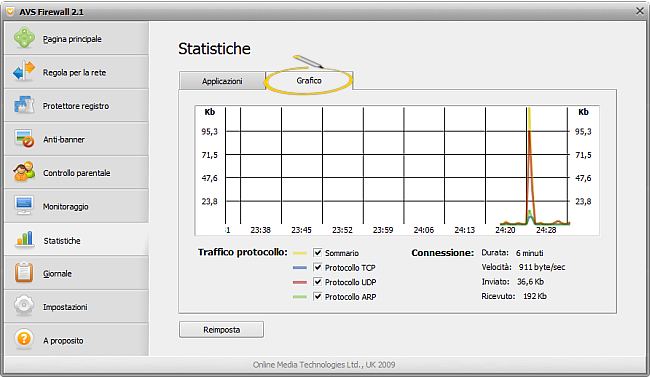Click the Regola per la rete arrows icon
The width and height of the screenshot is (650, 377).
pos(24,71)
